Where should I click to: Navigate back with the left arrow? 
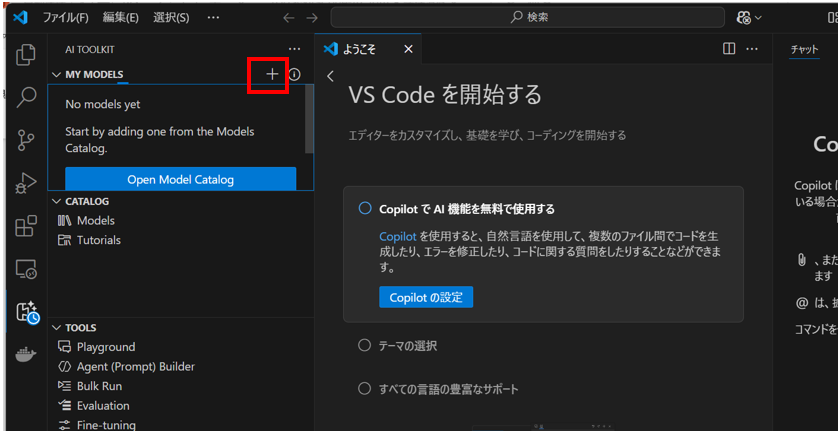click(289, 18)
